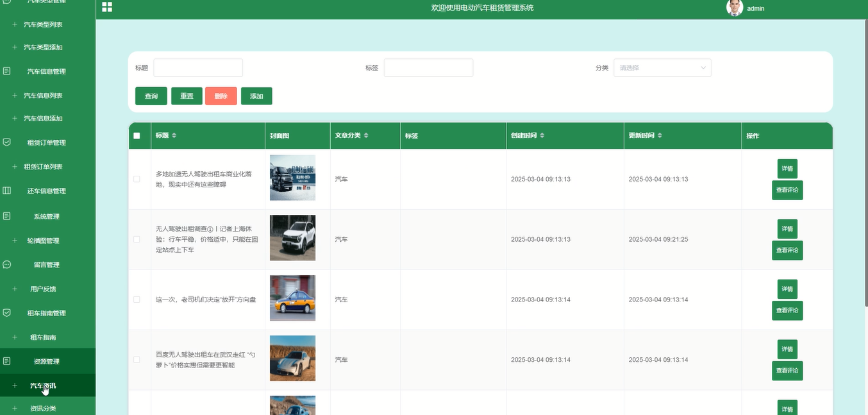Click the 添加 add button
This screenshot has width=868, height=415.
click(x=256, y=96)
